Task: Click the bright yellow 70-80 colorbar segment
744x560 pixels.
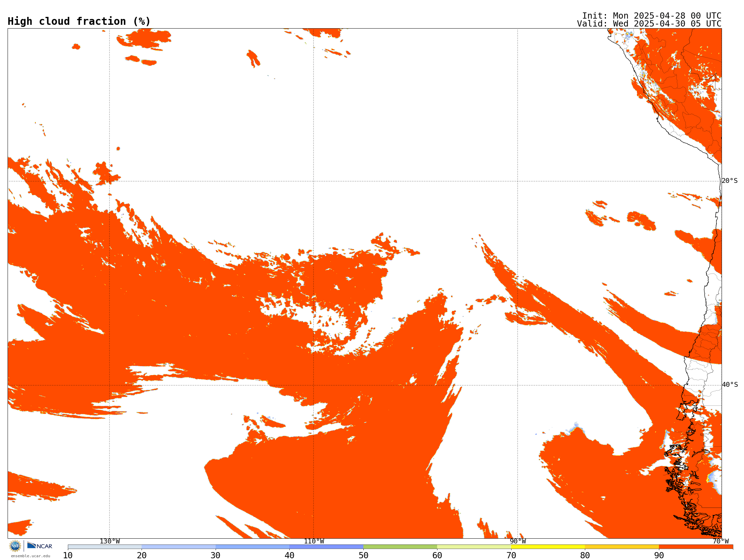Action: coord(548,547)
